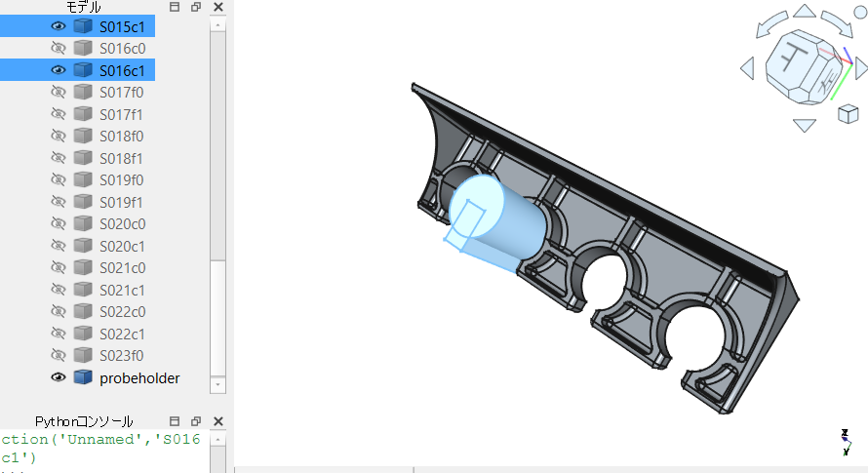868x473 pixels.
Task: Click the S020c0 cube icon
Action: 83,223
